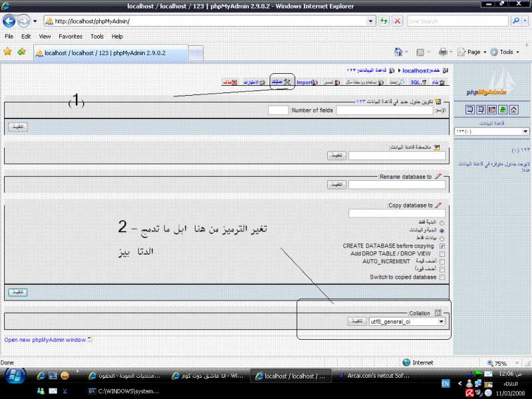
Task: Click Open new phpMyAdmin window link
Action: pos(45,340)
